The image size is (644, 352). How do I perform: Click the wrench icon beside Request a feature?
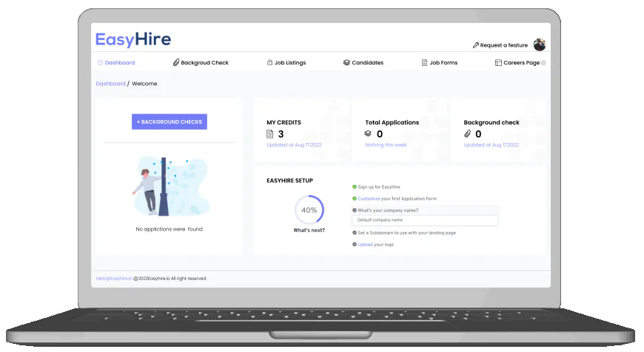(476, 45)
